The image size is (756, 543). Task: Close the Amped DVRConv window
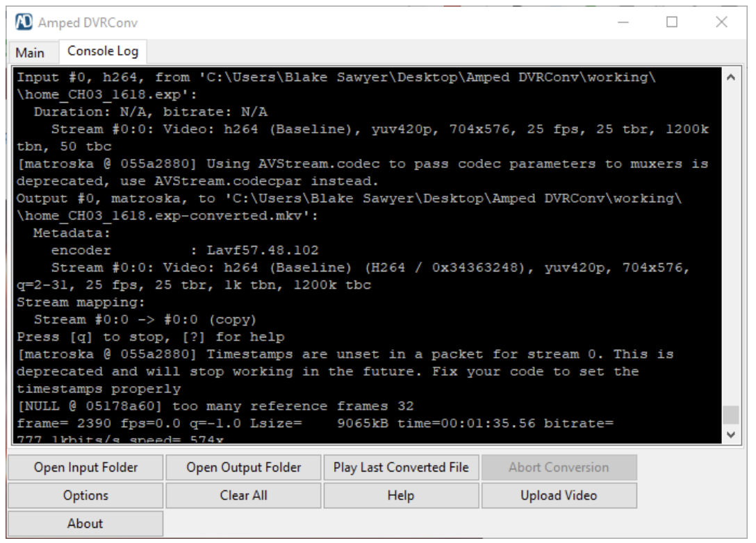(721, 22)
